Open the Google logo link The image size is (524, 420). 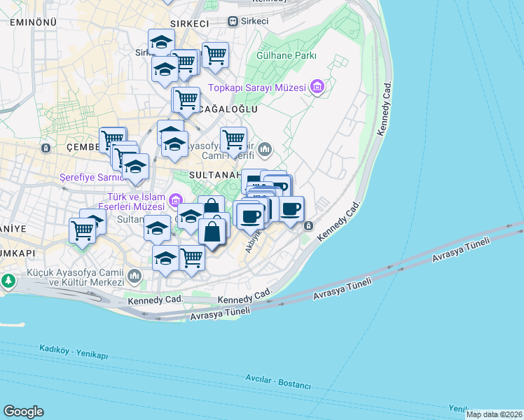pos(23,412)
